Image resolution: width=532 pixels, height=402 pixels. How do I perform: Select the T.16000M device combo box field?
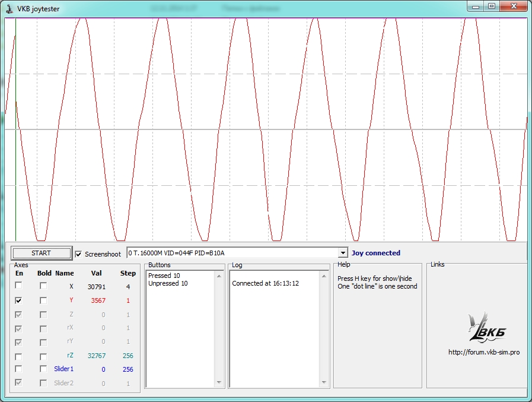[x=232, y=253]
